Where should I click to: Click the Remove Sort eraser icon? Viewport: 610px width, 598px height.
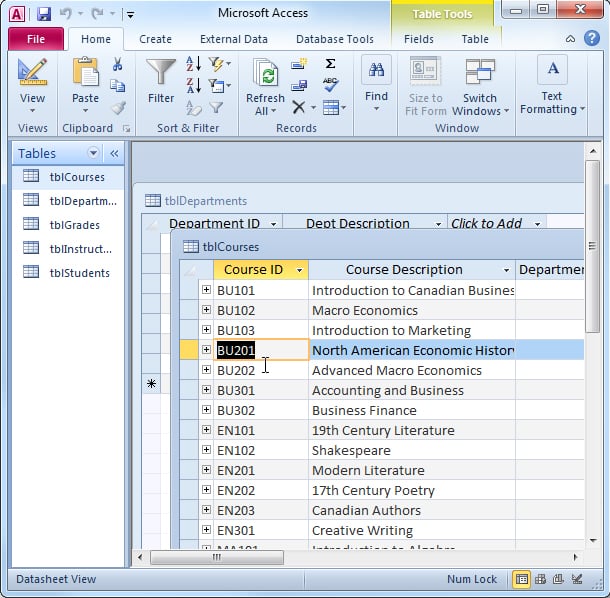(194, 108)
